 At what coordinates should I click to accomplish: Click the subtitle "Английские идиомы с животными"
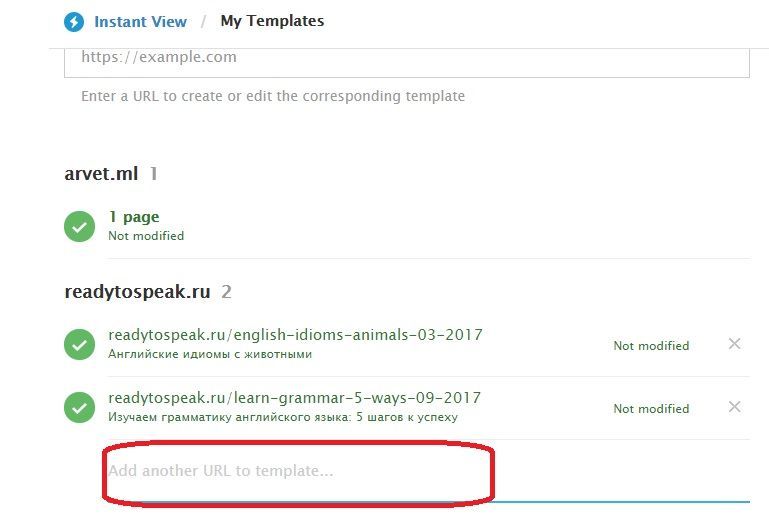[210, 354]
